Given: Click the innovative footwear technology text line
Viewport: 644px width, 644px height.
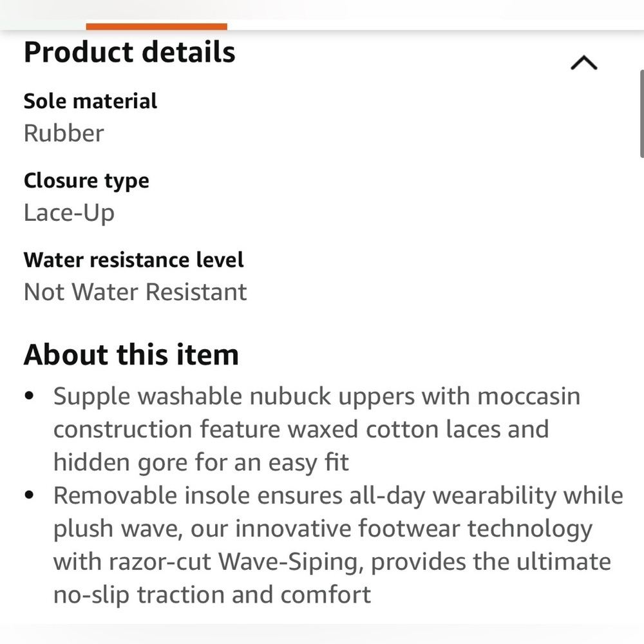Looking at the screenshot, I should tap(323, 529).
